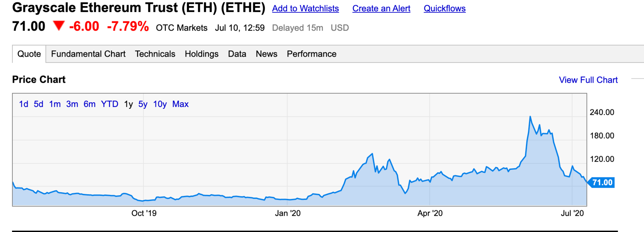The image size is (644, 232).
Task: Select the 1y chart range
Action: [x=128, y=104]
